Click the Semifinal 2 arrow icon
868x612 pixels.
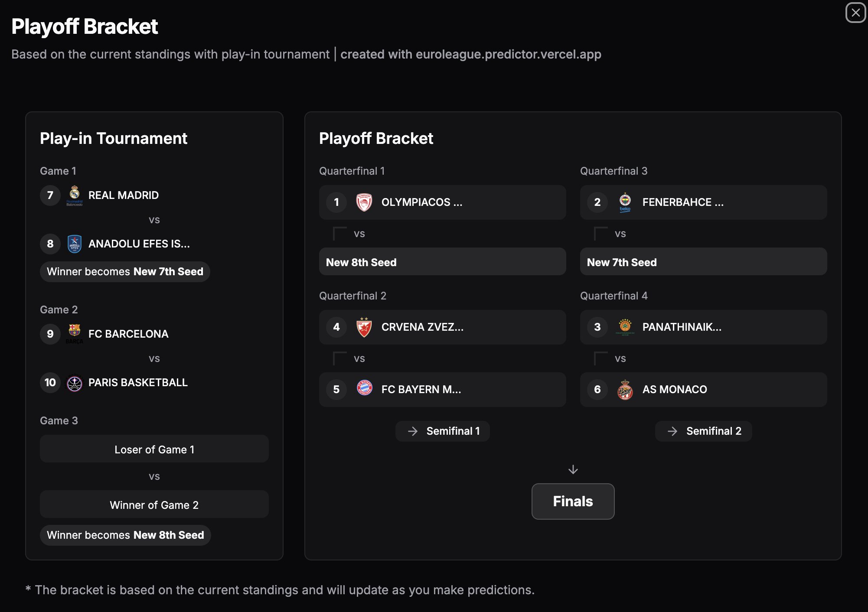[673, 431]
